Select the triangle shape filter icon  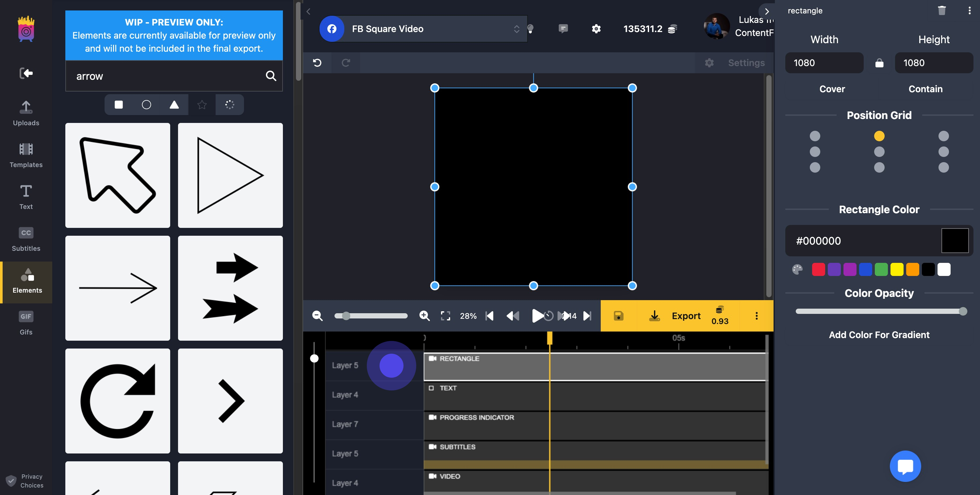click(174, 105)
